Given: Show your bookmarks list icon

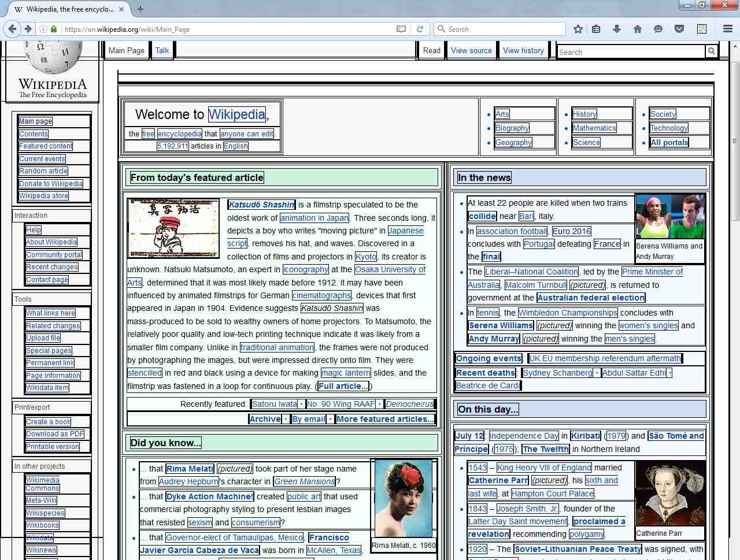Looking at the screenshot, I should tap(596, 29).
